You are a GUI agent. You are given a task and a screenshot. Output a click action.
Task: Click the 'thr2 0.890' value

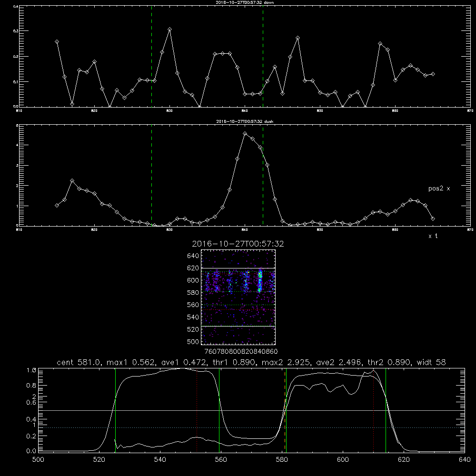(x=388, y=362)
